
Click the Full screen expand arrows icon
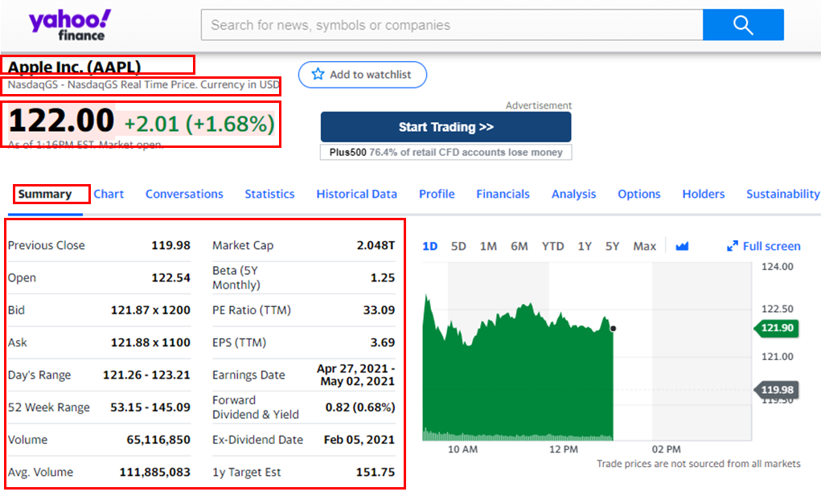732,246
